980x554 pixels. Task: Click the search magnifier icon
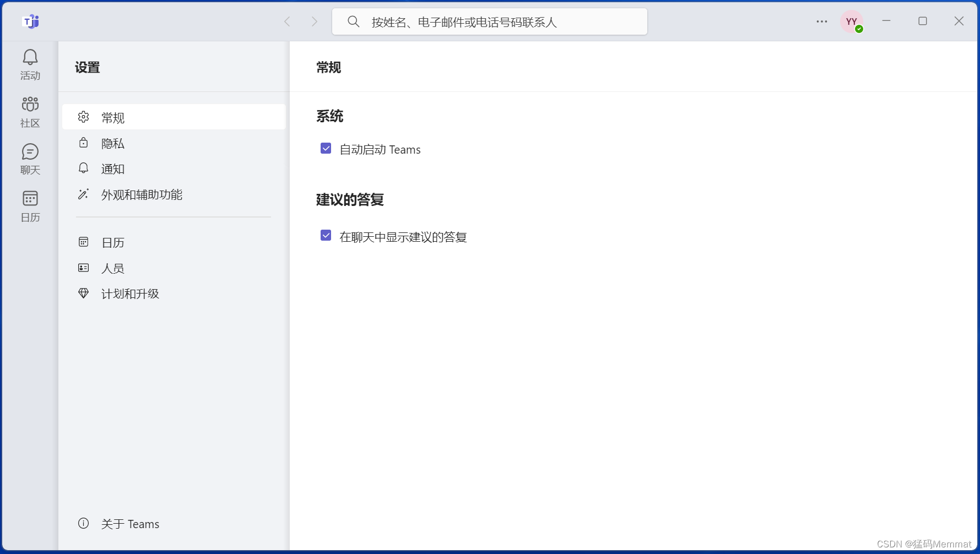[x=354, y=21]
